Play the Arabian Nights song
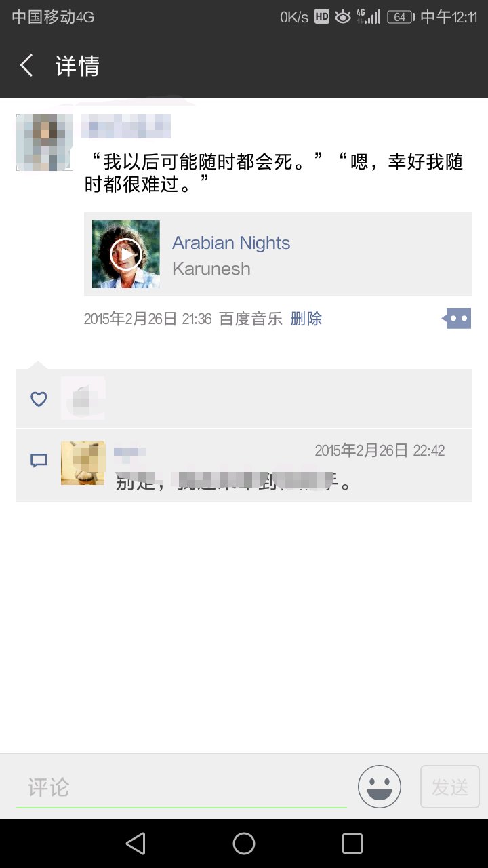Screen dimensions: 488x868 coord(126,254)
